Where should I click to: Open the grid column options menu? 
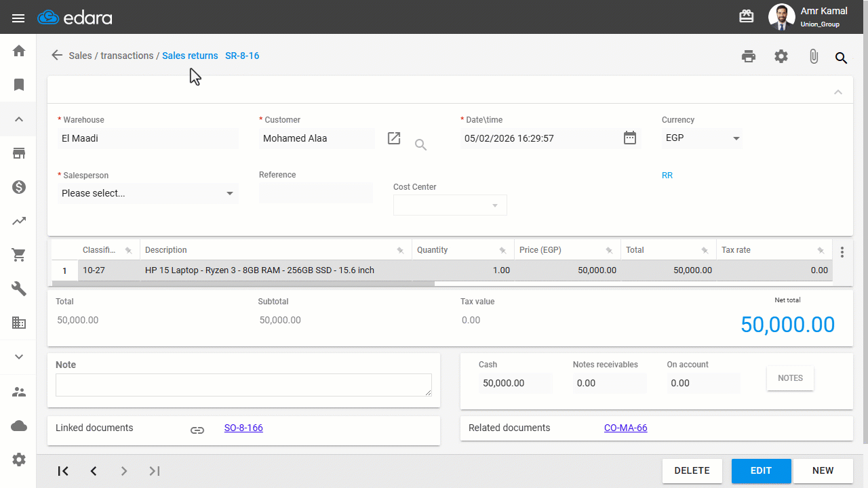(x=842, y=252)
